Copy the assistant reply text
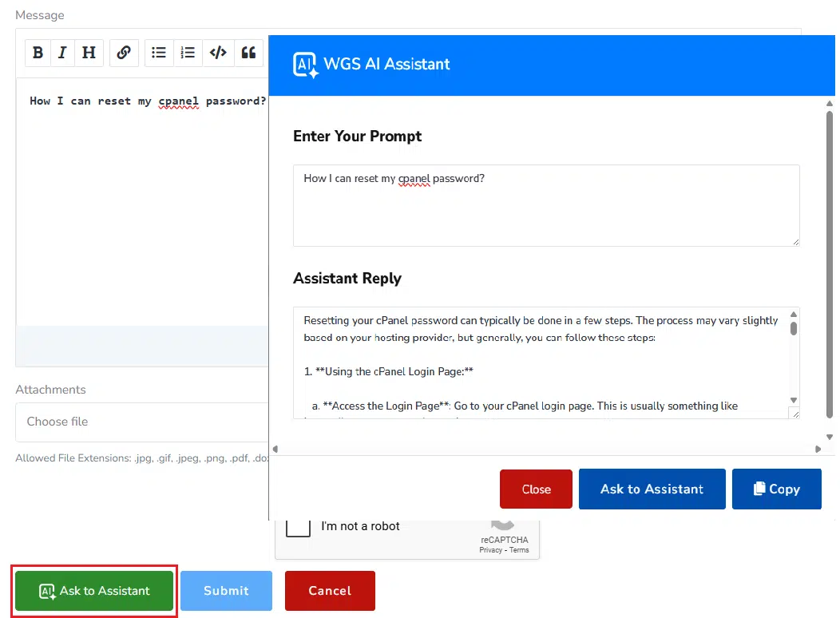Viewport: 840px width, 618px height. point(776,489)
